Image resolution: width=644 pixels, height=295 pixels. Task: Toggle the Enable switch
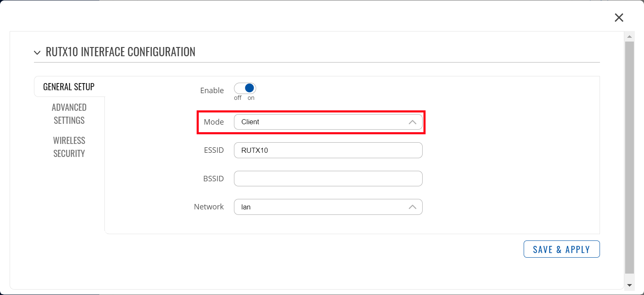point(245,88)
